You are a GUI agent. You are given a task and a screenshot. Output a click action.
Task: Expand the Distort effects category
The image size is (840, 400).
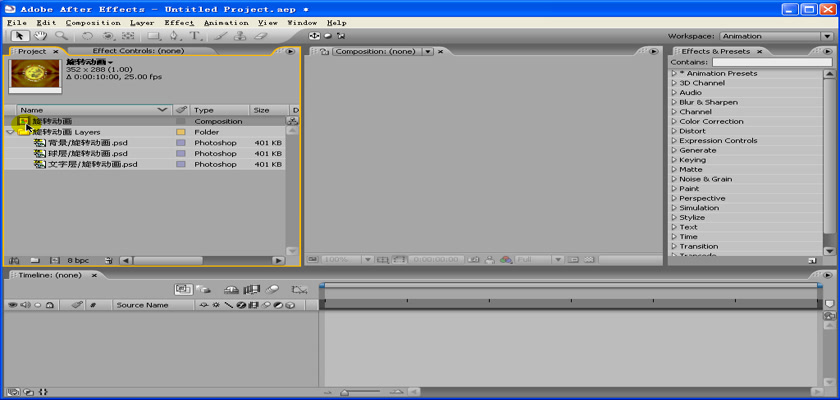click(x=674, y=131)
